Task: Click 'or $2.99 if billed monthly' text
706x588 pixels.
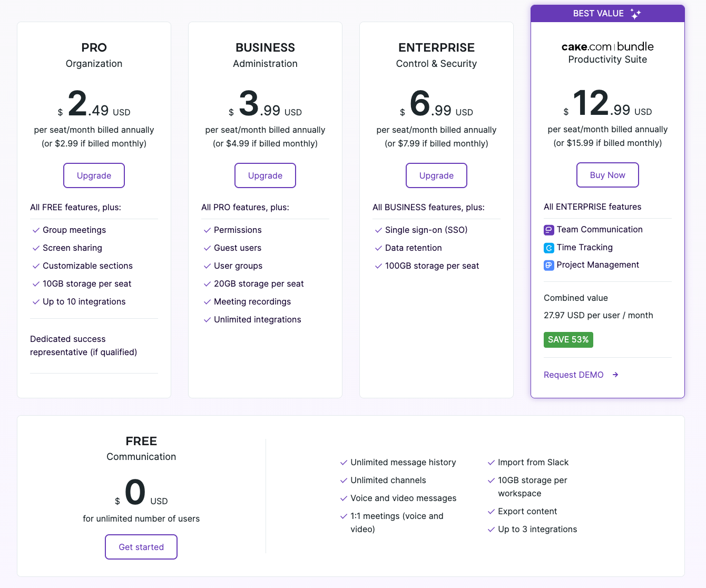Action: point(94,144)
